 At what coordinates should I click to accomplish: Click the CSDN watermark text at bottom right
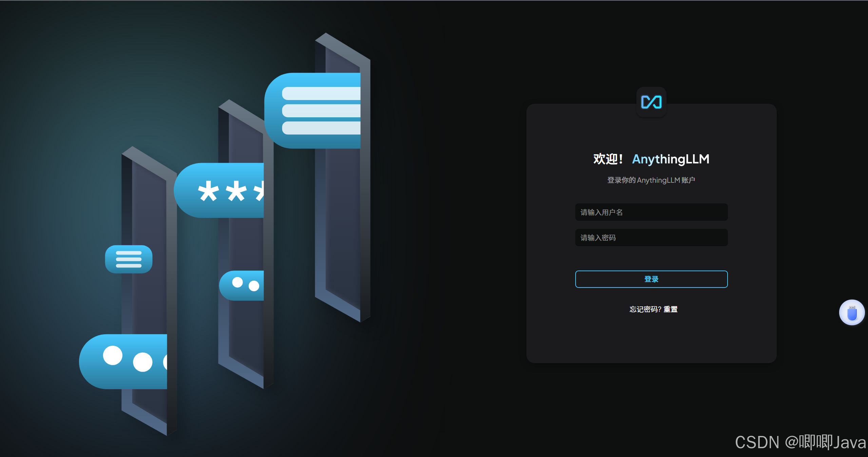(800, 442)
